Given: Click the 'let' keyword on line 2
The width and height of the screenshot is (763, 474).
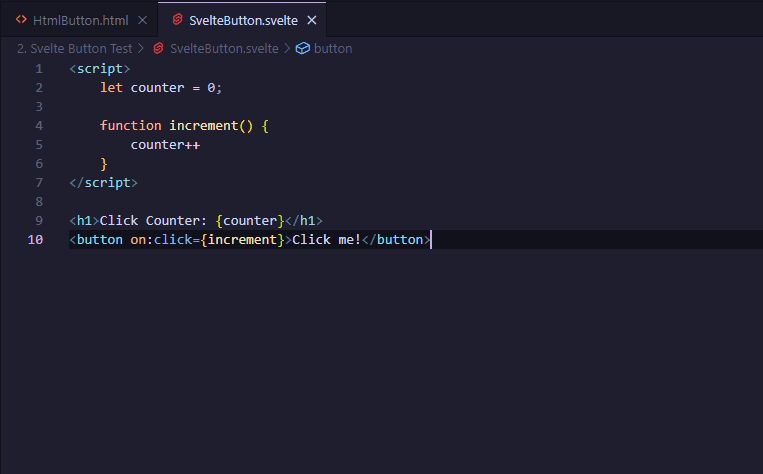Looking at the screenshot, I should (111, 88).
